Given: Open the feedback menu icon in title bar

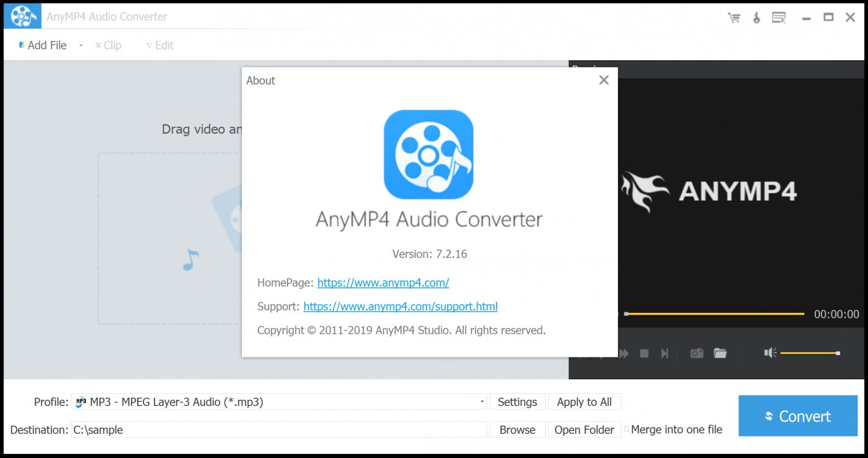Looking at the screenshot, I should pos(779,17).
